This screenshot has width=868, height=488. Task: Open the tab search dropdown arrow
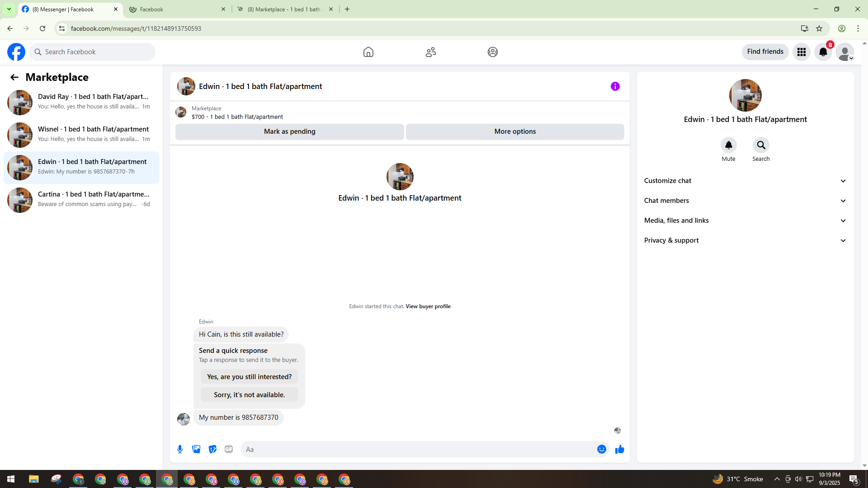pos(9,9)
